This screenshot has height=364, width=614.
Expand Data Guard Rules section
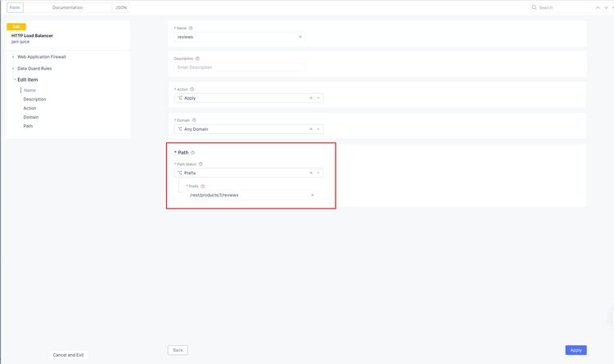point(13,69)
